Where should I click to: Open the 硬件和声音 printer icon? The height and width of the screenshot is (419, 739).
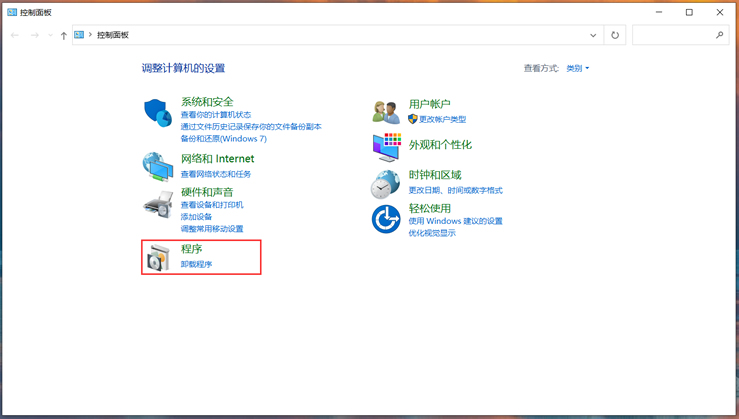(158, 205)
